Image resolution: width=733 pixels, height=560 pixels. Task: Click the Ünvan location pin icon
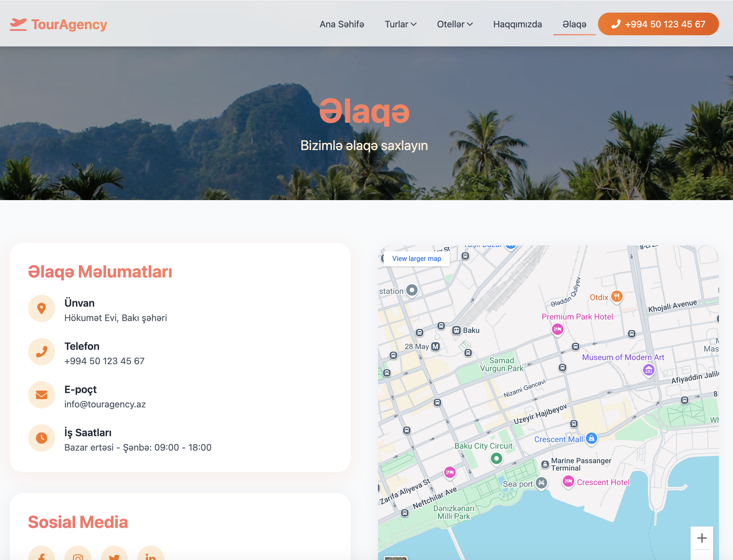[41, 308]
